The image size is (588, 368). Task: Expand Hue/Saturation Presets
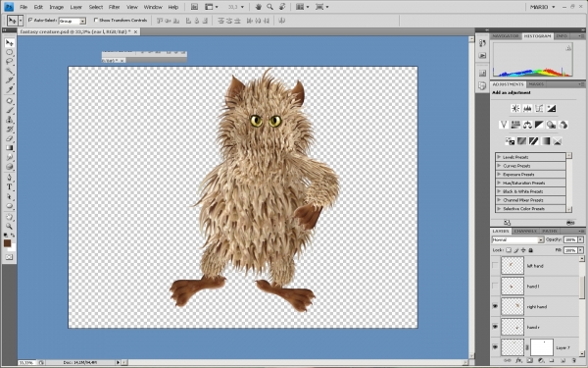tap(499, 183)
